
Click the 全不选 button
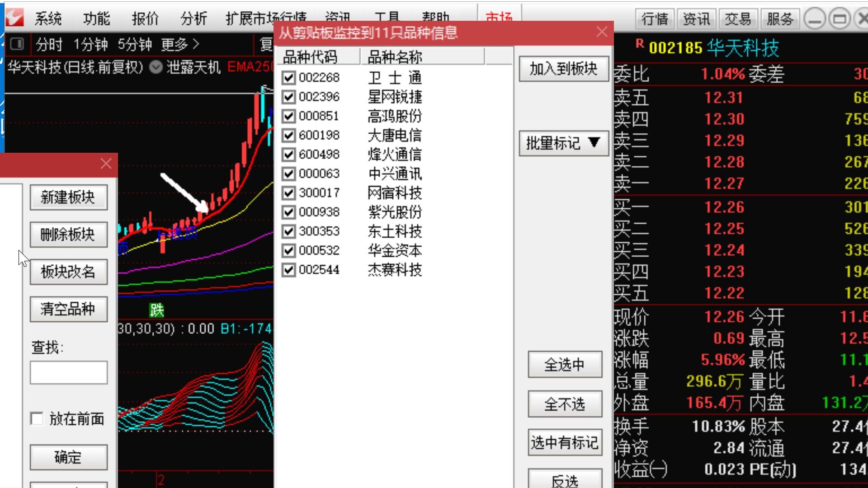[565, 404]
